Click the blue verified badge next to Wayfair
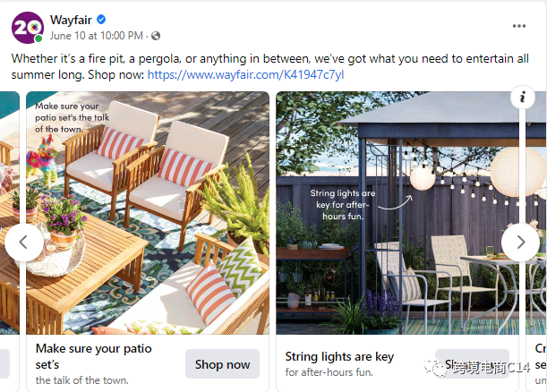The image size is (547, 392). pyautogui.click(x=101, y=20)
